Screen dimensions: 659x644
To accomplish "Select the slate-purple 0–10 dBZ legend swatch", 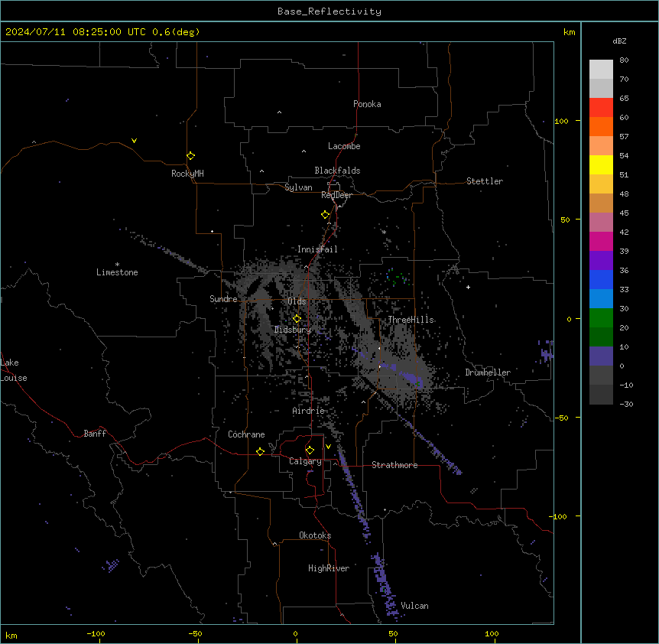I will coord(601,356).
